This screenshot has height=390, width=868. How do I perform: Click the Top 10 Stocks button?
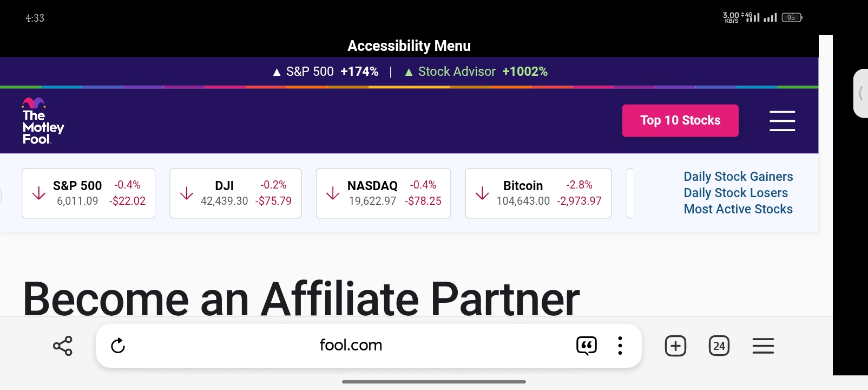pos(680,120)
